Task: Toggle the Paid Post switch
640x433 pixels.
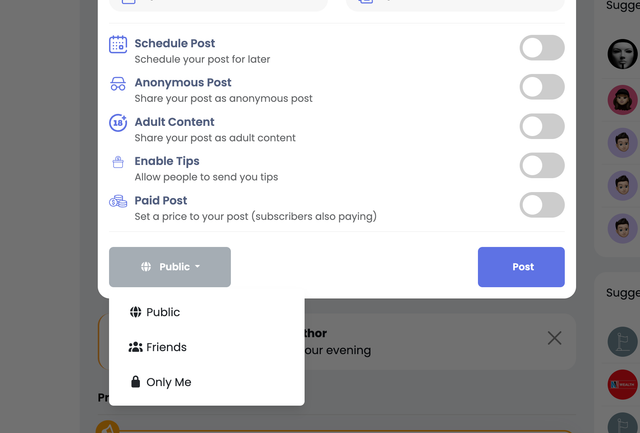Action: (542, 205)
